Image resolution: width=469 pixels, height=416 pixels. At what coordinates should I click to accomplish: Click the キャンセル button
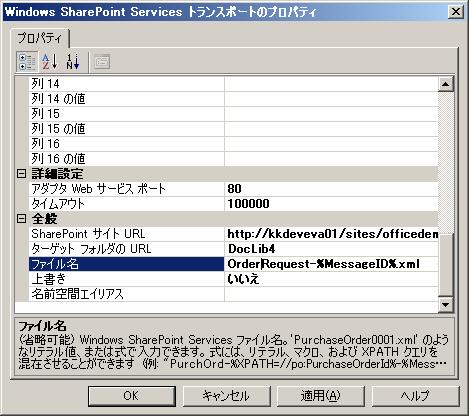point(226,396)
